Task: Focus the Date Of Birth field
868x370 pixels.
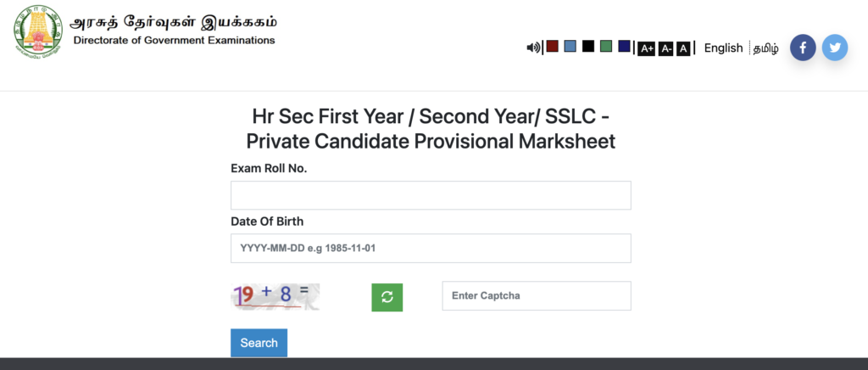Action: (431, 248)
